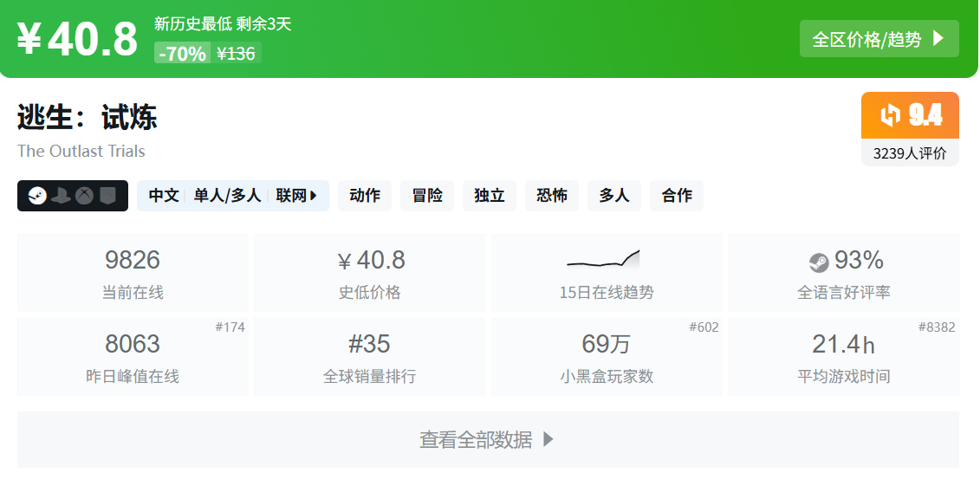The image size is (980, 486).
Task: Click the subtitle The Outlast Trials
Action: coord(81,152)
